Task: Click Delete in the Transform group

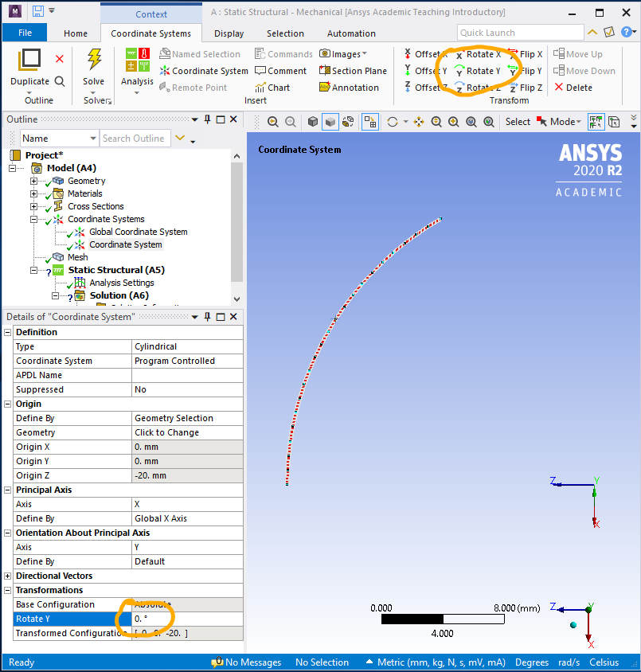Action: click(573, 88)
